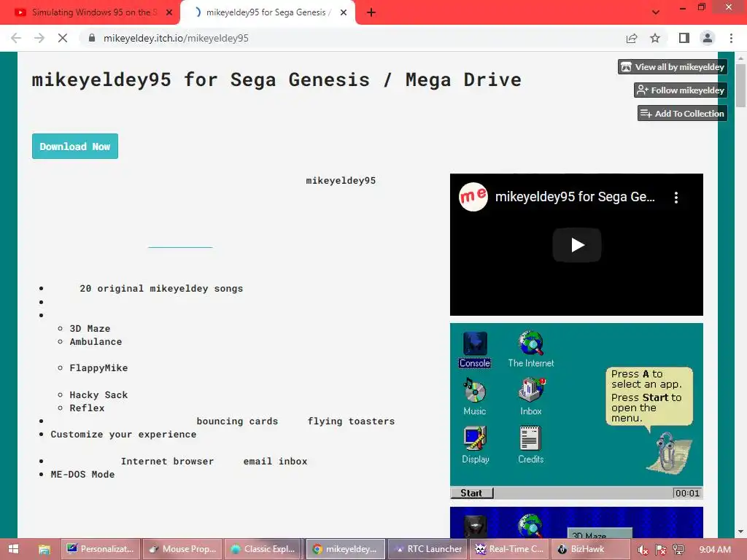
Task: Click the 9:04 AM system clock
Action: pyautogui.click(x=715, y=549)
